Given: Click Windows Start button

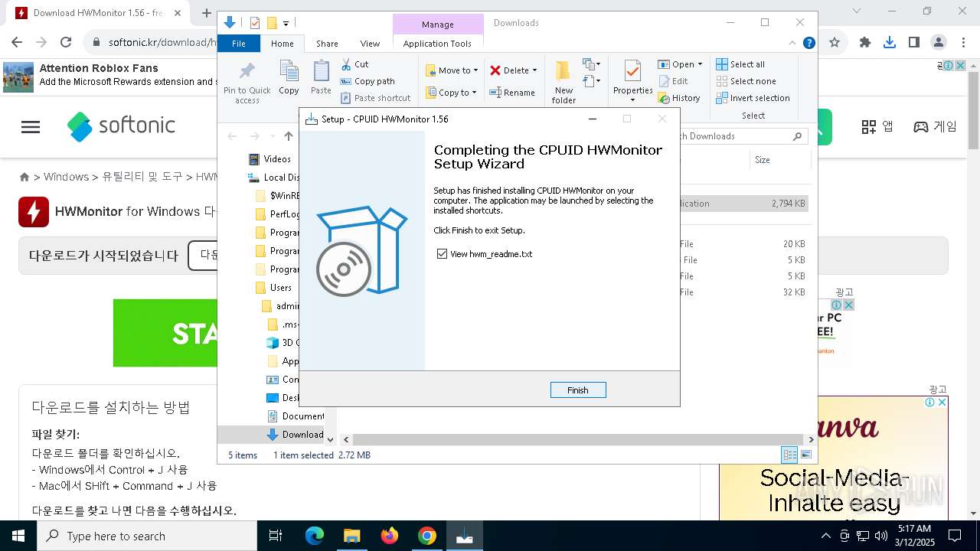Looking at the screenshot, I should pyautogui.click(x=18, y=536).
